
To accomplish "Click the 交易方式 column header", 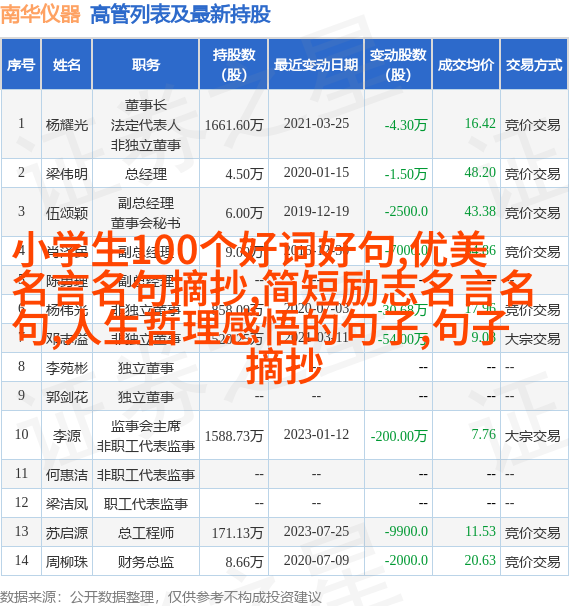I will pyautogui.click(x=534, y=65).
